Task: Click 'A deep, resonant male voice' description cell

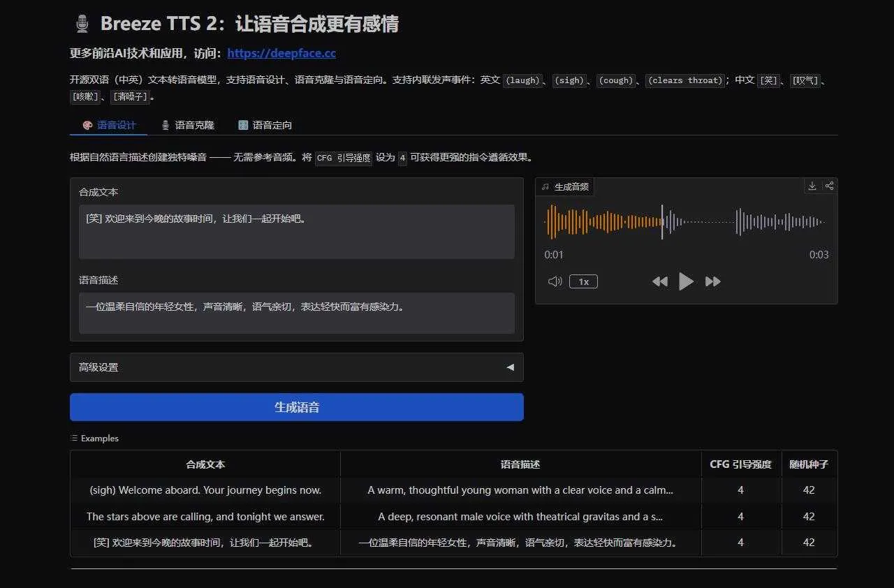Action: 520,517
